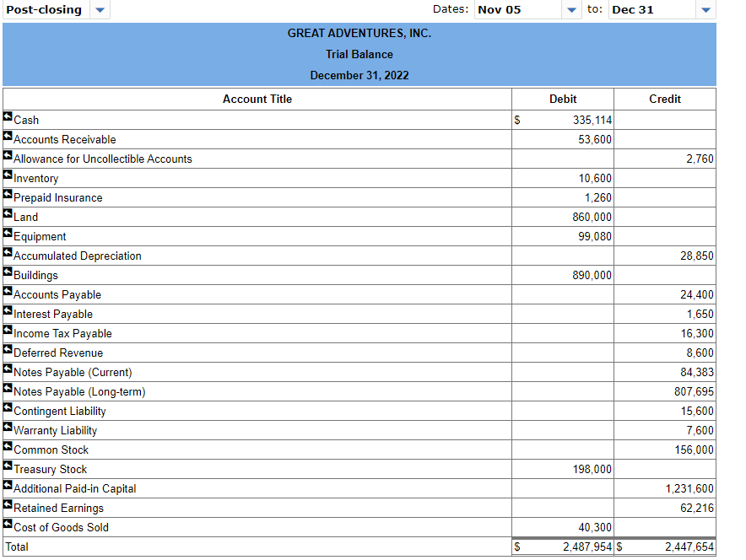Image resolution: width=746 pixels, height=560 pixels.
Task: Open the Dec 31 date dropdown
Action: [x=705, y=9]
